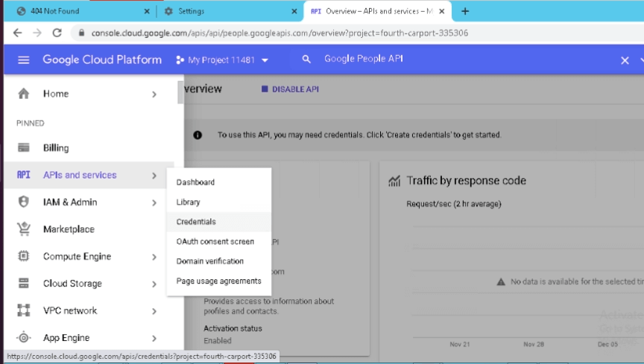Click the Nov 28 axis label
This screenshot has width=644, height=364.
[x=534, y=345]
